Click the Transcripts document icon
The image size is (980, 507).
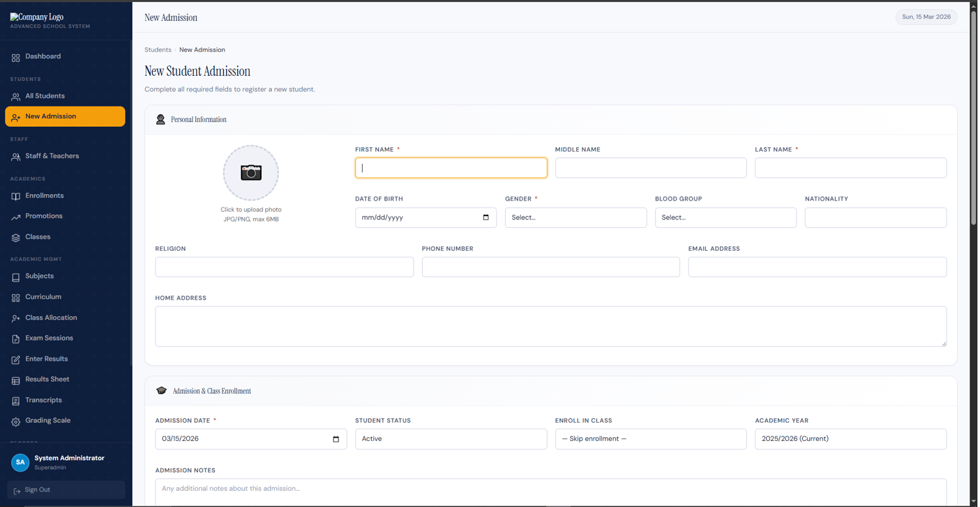point(16,401)
